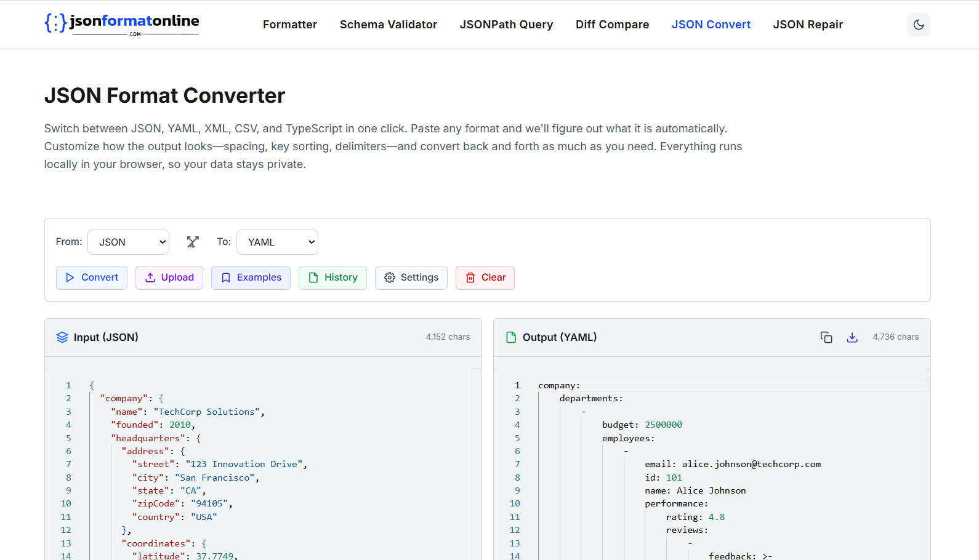Open the From format dropdown
Image resolution: width=979 pixels, height=560 pixels.
tap(128, 242)
